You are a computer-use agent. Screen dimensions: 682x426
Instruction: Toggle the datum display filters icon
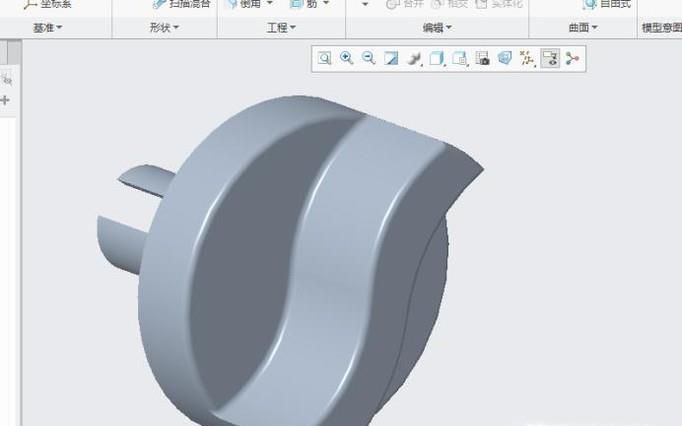coord(527,59)
